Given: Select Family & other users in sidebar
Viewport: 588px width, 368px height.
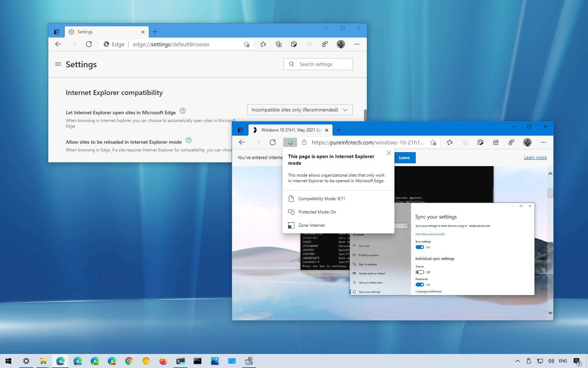Looking at the screenshot, I should 371,282.
